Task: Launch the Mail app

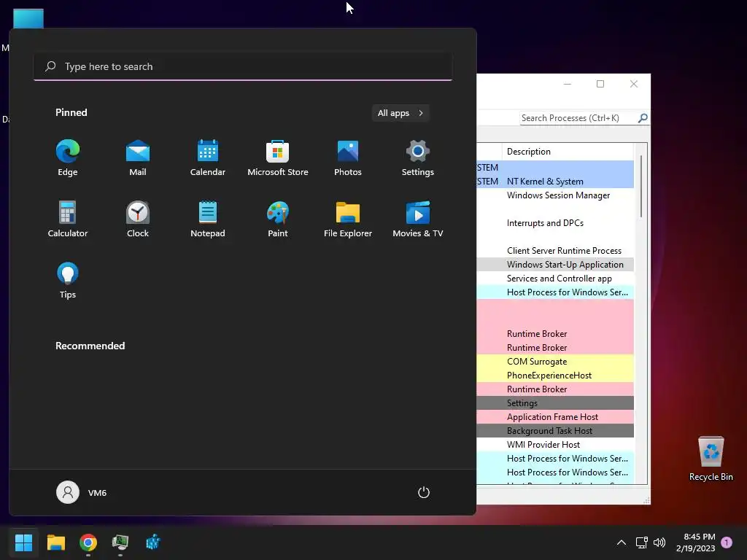Action: (138, 157)
